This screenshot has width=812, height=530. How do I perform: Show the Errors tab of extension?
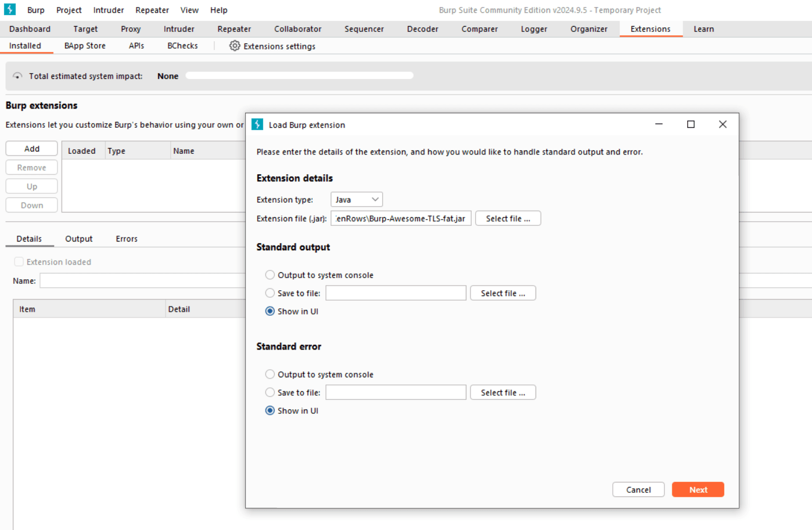(127, 239)
